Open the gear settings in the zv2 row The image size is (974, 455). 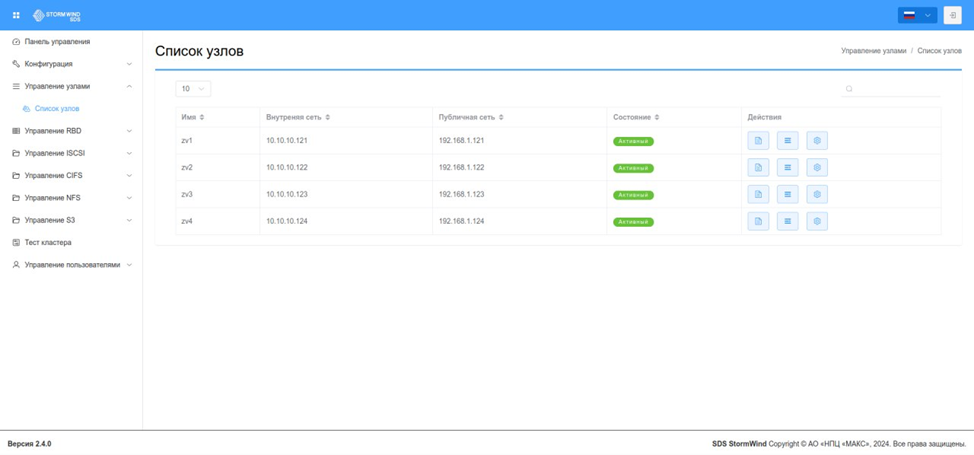817,168
